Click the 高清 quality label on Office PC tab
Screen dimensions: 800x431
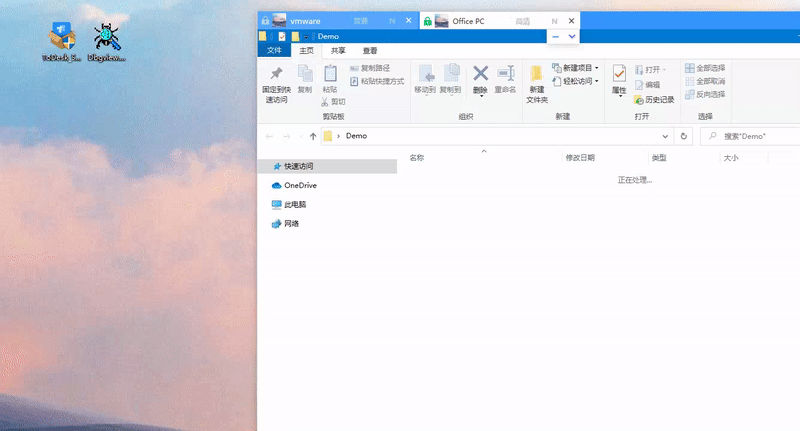(x=522, y=21)
